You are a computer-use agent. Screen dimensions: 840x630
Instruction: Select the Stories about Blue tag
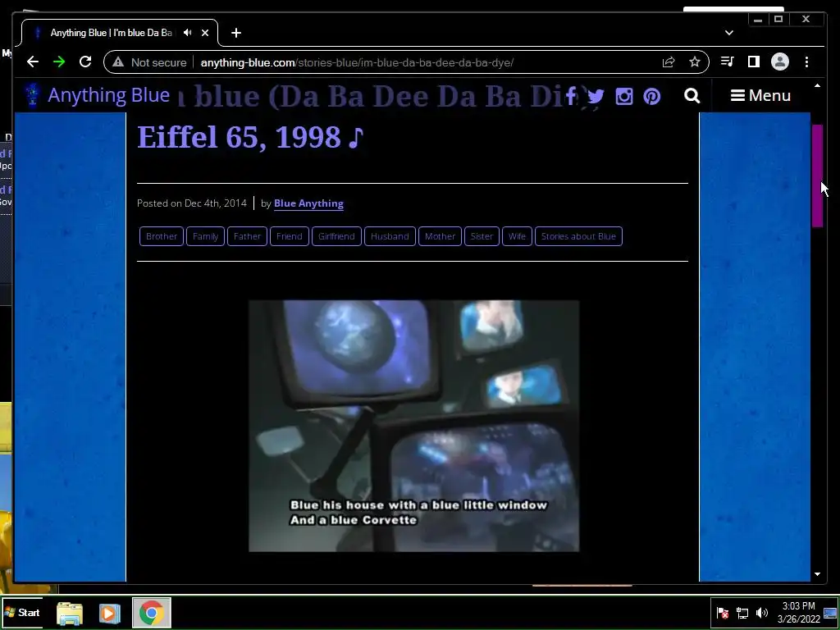pyautogui.click(x=578, y=236)
